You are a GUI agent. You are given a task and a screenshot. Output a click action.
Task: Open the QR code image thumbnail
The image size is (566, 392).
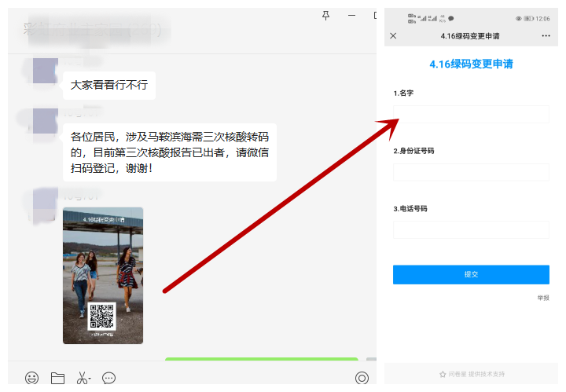(x=103, y=275)
